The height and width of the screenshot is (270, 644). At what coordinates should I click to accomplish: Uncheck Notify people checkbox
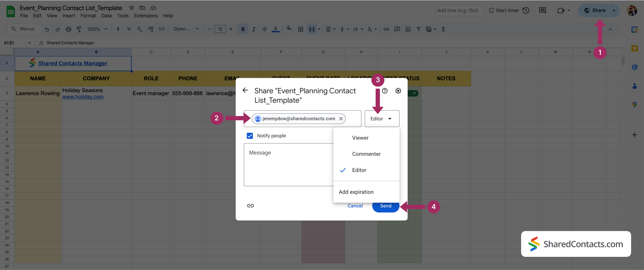click(250, 136)
